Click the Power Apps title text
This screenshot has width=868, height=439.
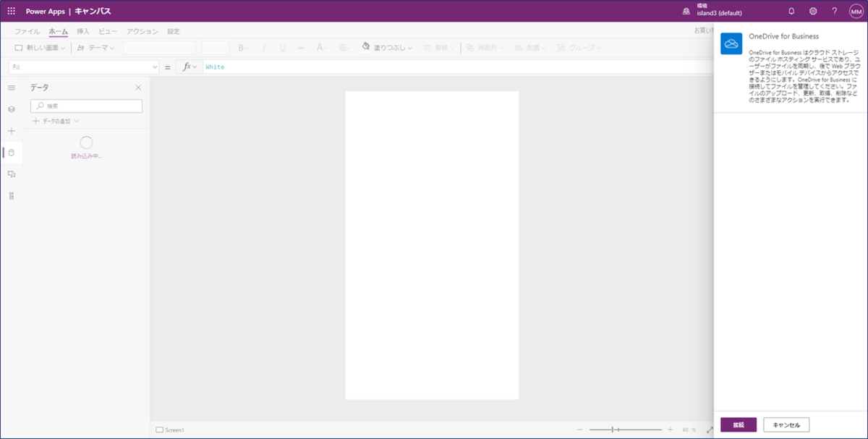45,12
